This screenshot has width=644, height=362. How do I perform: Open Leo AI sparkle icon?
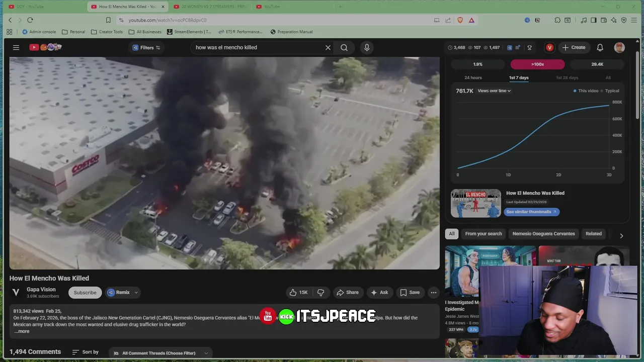pyautogui.click(x=614, y=20)
